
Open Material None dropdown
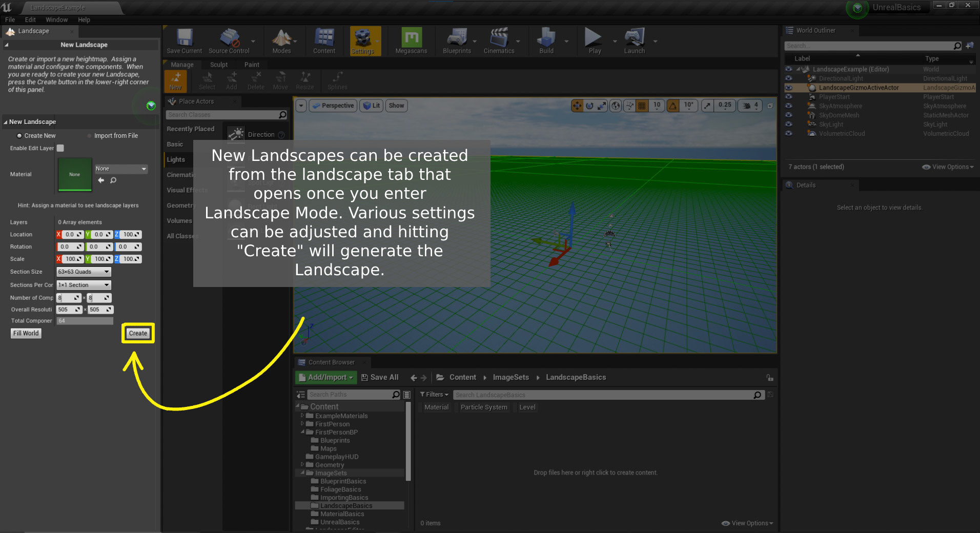click(121, 169)
